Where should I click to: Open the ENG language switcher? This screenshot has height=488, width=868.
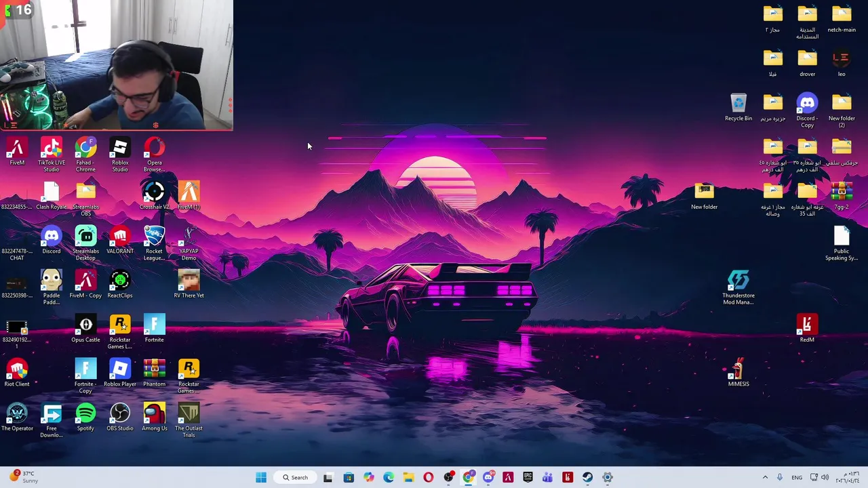(x=797, y=477)
